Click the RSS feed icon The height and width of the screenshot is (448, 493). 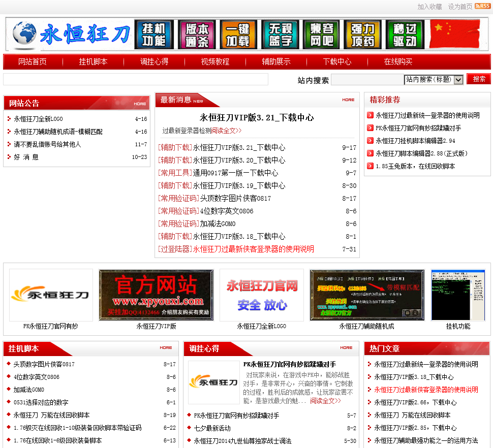[x=482, y=6]
